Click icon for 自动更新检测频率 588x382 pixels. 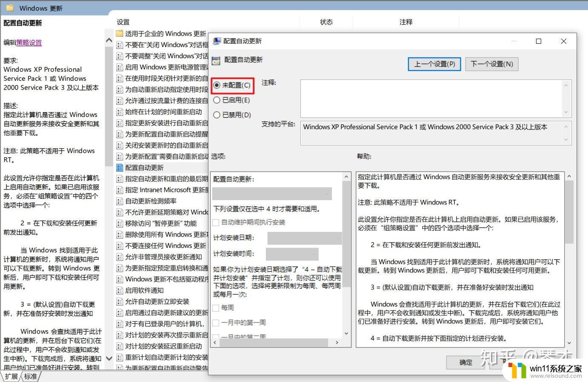click(120, 201)
